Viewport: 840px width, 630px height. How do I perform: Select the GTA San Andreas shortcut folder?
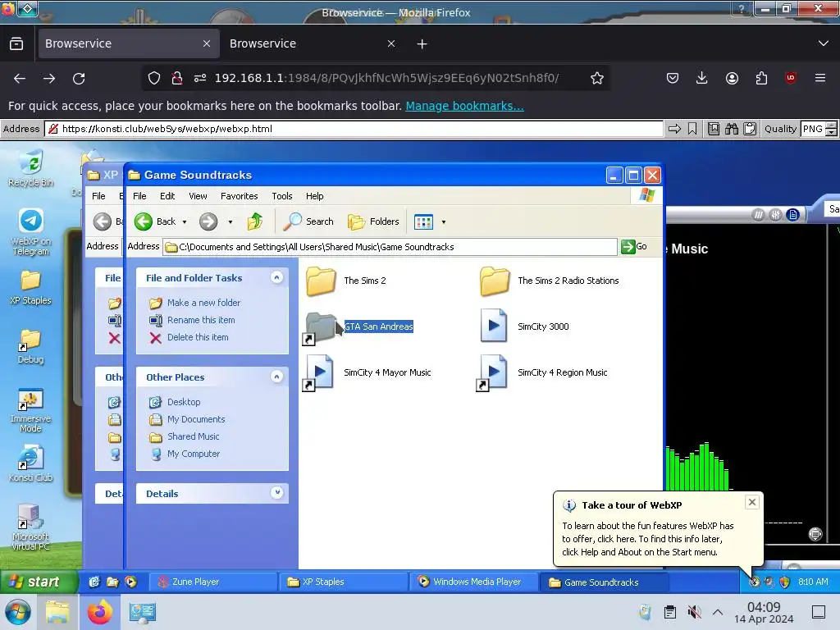tap(359, 326)
